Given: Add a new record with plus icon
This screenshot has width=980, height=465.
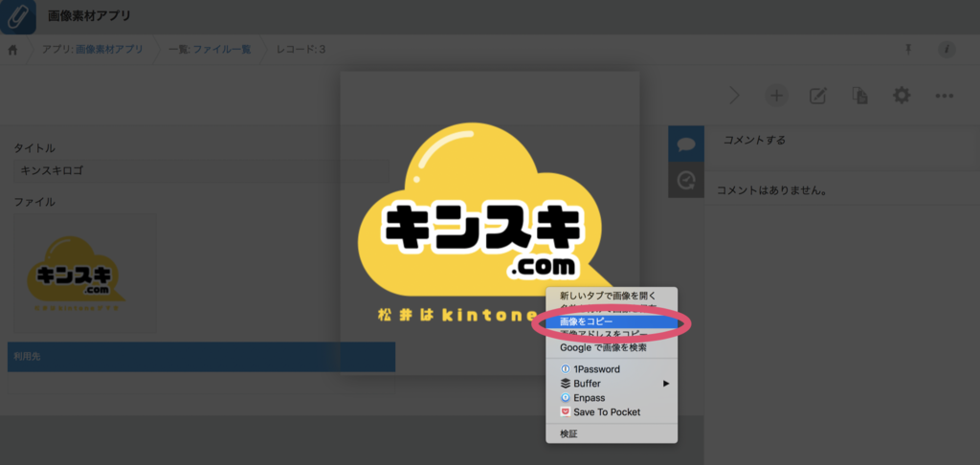Looking at the screenshot, I should click(776, 96).
